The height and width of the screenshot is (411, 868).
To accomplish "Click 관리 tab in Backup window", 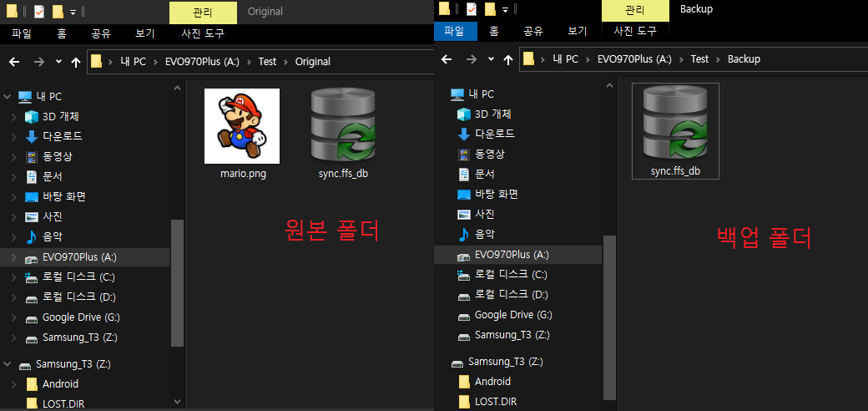I will tap(635, 10).
